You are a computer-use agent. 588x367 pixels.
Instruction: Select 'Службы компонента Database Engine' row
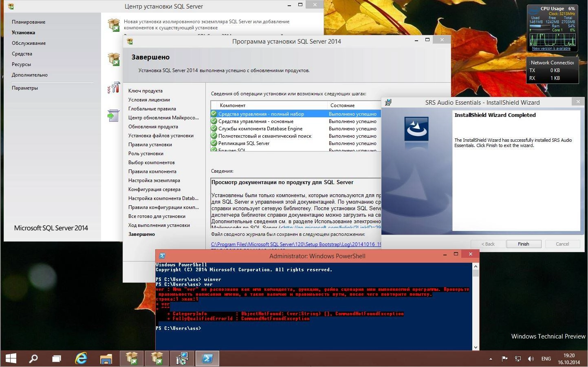click(295, 129)
